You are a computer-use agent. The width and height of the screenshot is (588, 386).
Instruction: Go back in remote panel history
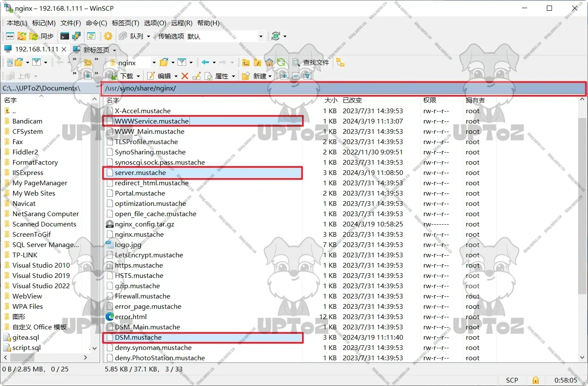[x=205, y=63]
